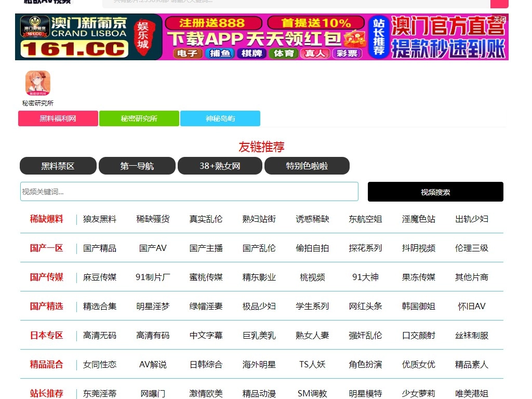
Task: Click 关闭 to dismiss the ad banner
Action: [500, 19]
